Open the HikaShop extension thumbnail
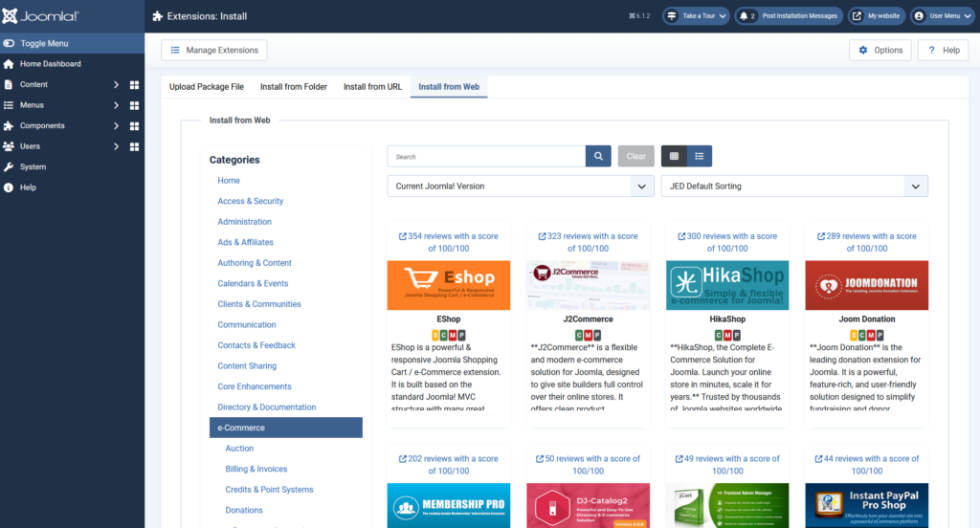The image size is (980, 528). (727, 285)
